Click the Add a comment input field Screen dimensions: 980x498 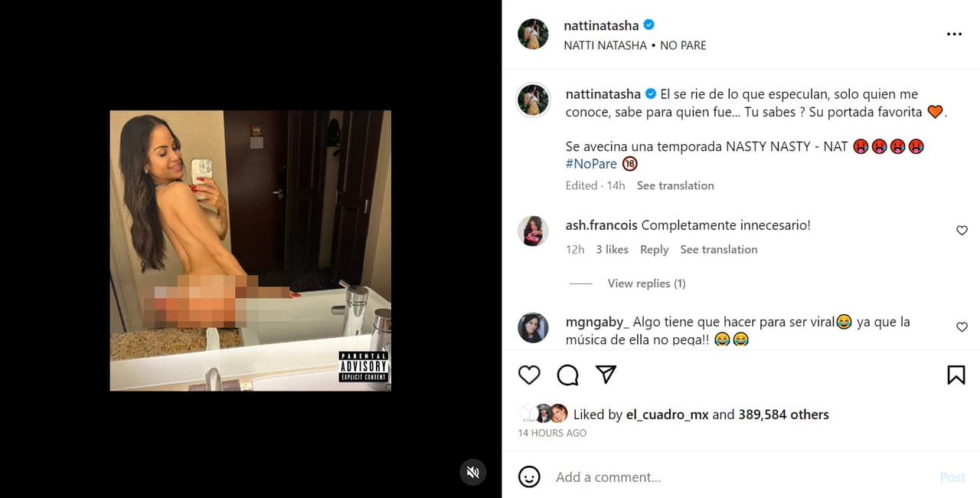[x=608, y=477]
